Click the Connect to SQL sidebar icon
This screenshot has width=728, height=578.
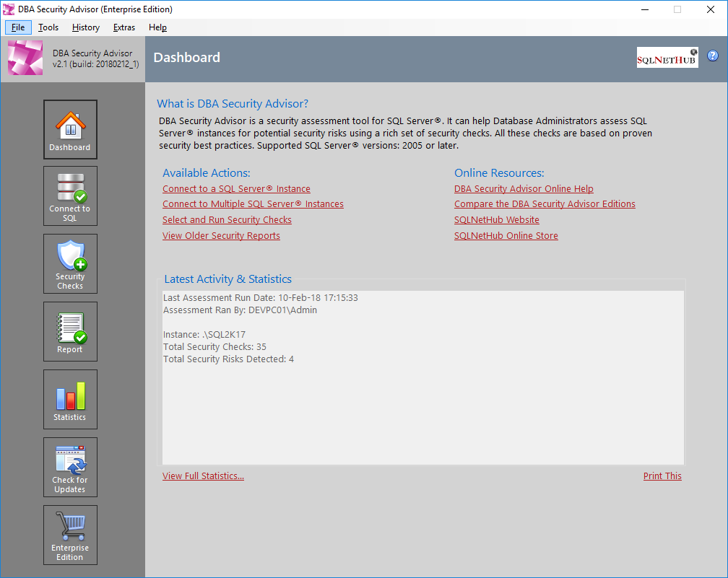(x=70, y=196)
